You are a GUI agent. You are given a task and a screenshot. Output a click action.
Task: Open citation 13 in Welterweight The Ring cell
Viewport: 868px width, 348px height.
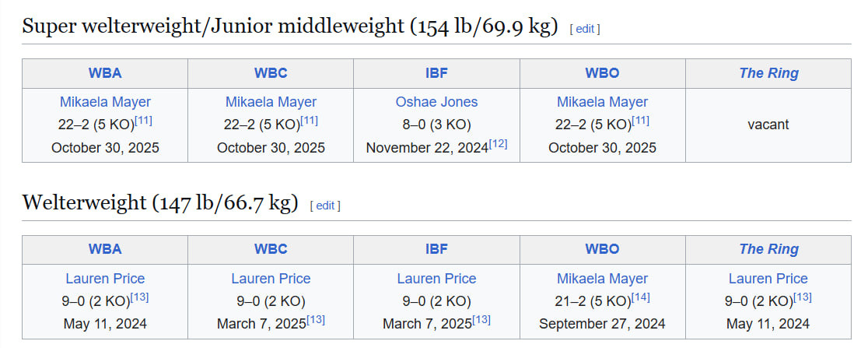coord(803,297)
